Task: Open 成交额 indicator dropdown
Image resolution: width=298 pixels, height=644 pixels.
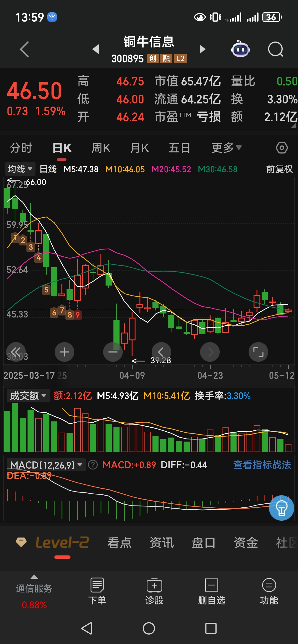Action: point(28,395)
